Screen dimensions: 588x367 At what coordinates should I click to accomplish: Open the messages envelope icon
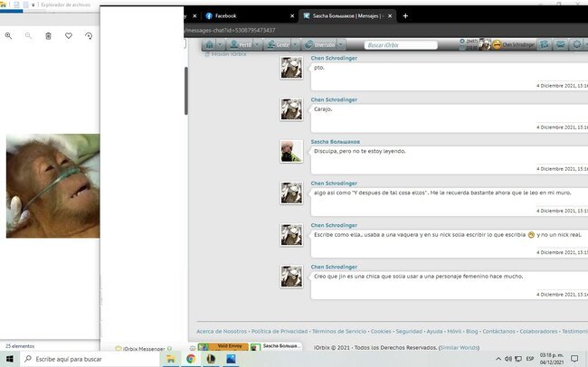[x=561, y=45]
